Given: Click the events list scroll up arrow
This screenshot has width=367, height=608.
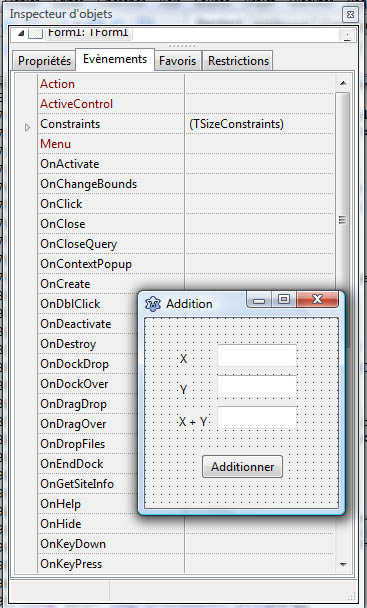Looking at the screenshot, I should click(343, 83).
